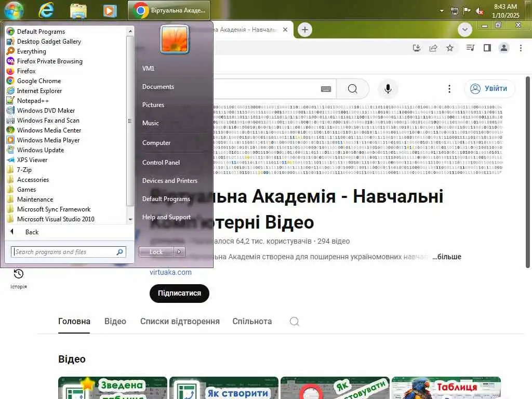This screenshot has width=532, height=399.
Task: Open Devices and Printers
Action: (170, 180)
